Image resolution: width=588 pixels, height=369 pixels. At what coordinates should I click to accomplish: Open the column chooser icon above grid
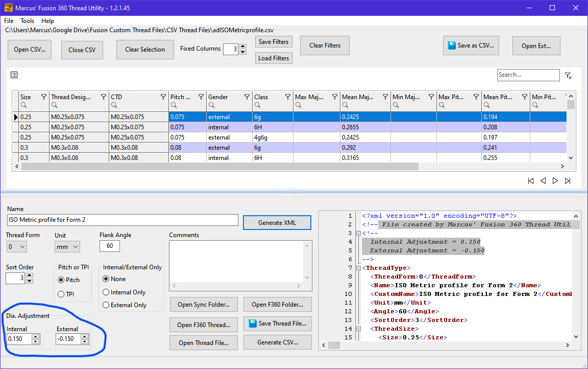point(14,75)
